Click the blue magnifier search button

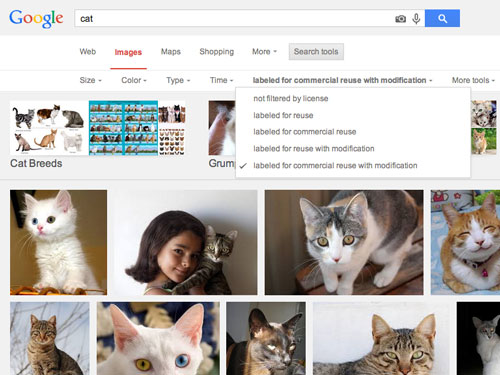(442, 18)
